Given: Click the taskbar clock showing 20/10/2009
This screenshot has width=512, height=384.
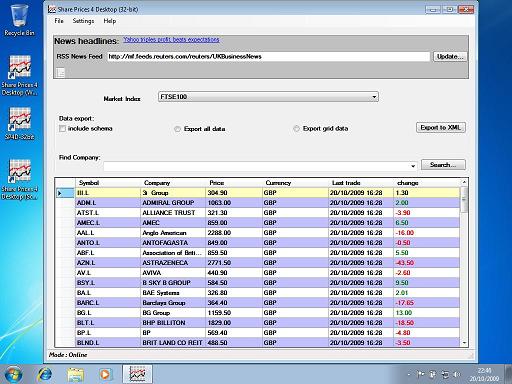Looking at the screenshot, I should [484, 375].
